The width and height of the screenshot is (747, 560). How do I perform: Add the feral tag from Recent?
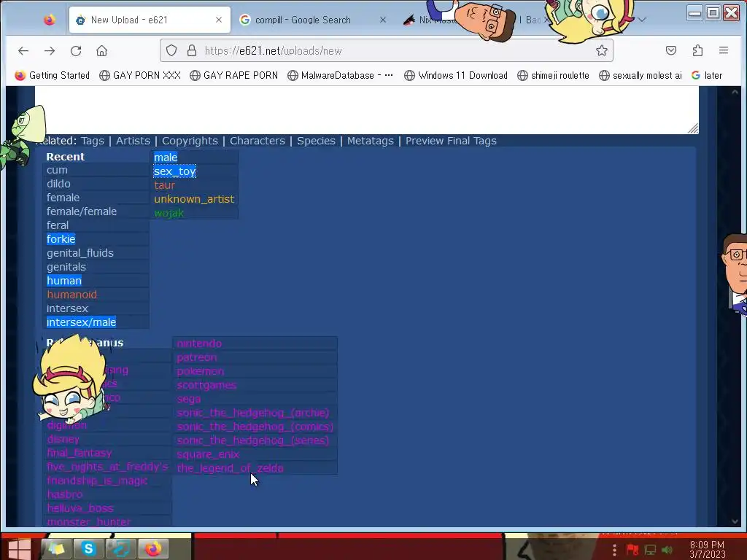(58, 225)
